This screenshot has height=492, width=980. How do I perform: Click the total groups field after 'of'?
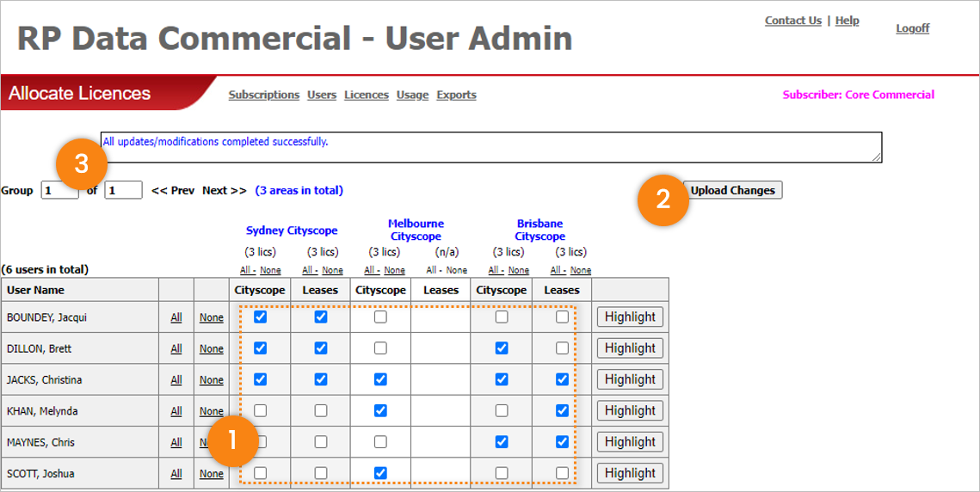pyautogui.click(x=123, y=190)
